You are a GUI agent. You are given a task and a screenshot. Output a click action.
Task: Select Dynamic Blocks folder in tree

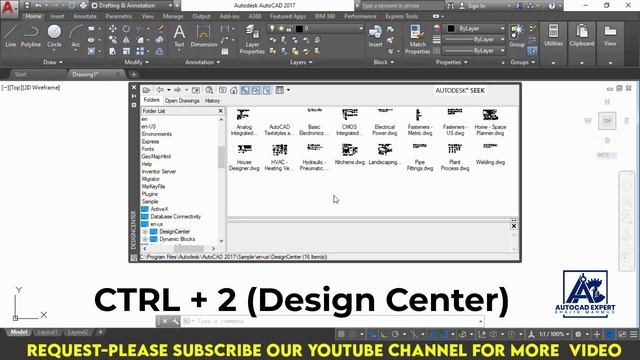click(177, 239)
